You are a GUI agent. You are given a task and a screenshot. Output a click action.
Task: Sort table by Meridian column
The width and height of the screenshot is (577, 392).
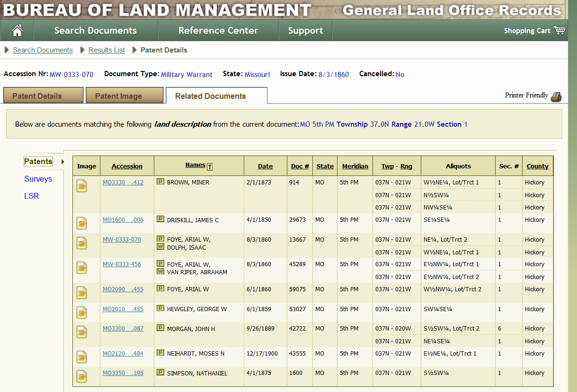(355, 166)
